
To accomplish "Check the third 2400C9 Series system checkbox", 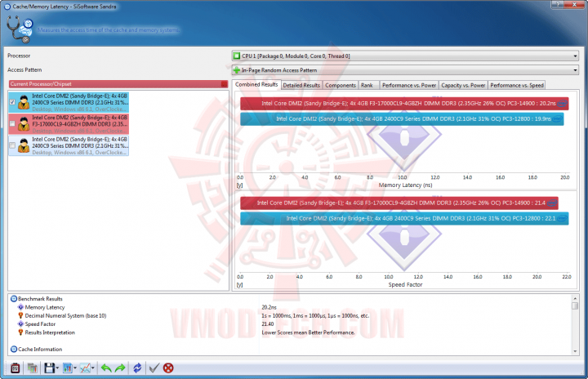I will pyautogui.click(x=12, y=145).
